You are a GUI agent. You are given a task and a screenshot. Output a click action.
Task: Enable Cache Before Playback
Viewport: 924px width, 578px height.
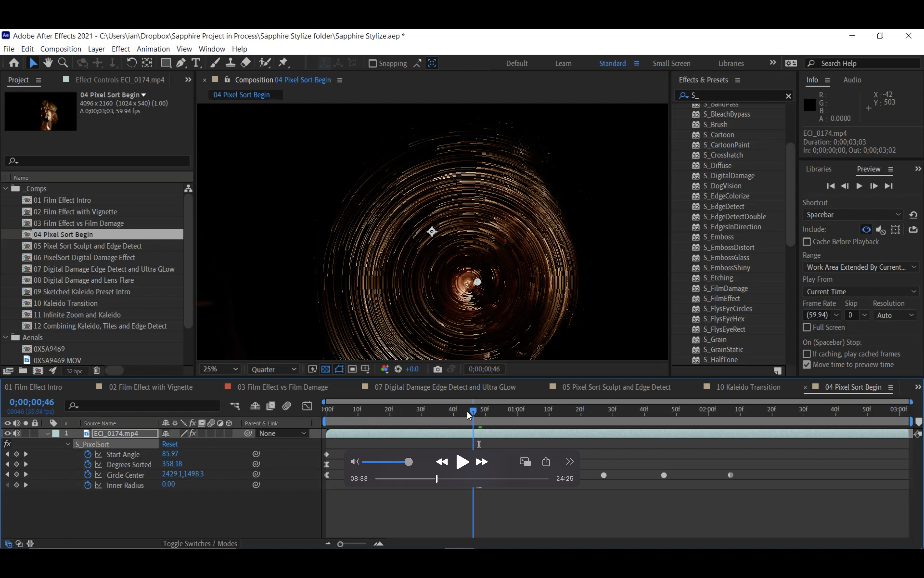(x=807, y=242)
